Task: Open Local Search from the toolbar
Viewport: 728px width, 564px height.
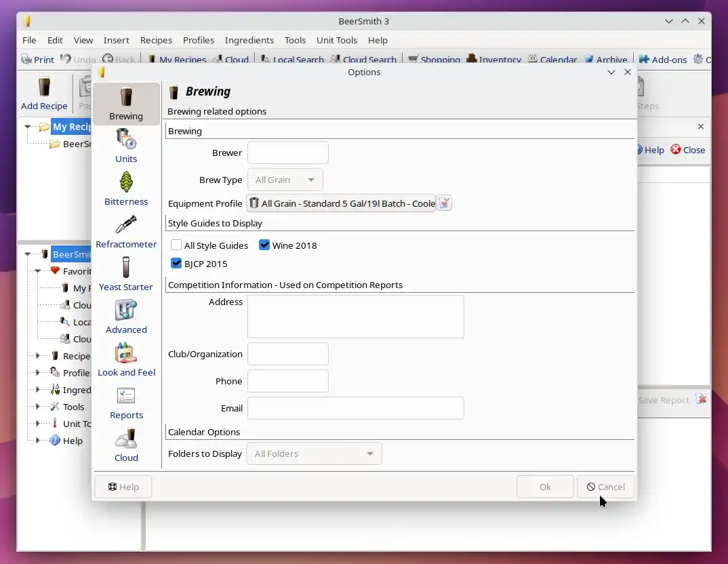Action: coord(292,60)
